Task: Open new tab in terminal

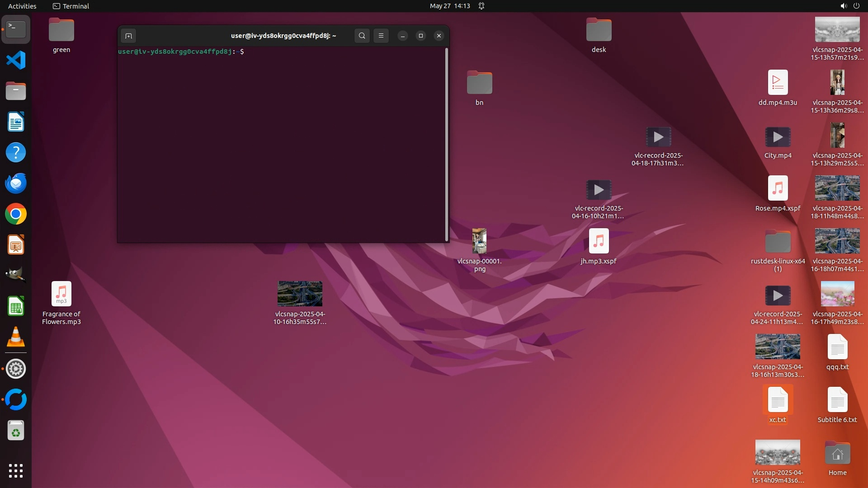Action: (x=128, y=36)
